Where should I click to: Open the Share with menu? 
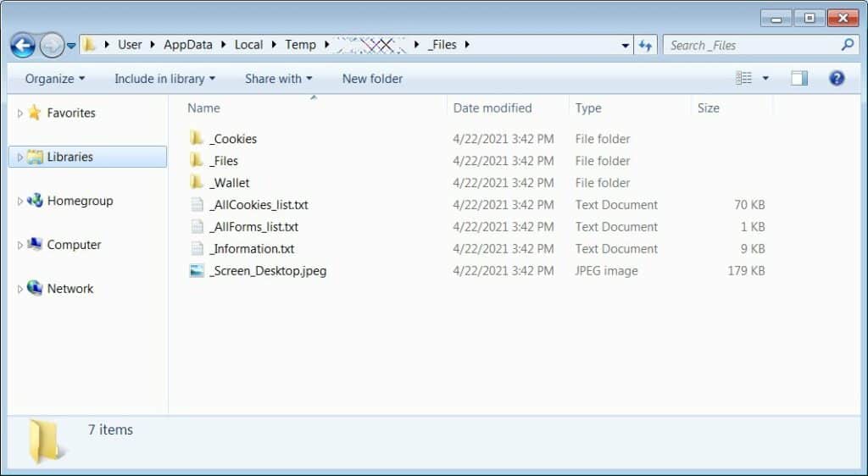tap(278, 79)
